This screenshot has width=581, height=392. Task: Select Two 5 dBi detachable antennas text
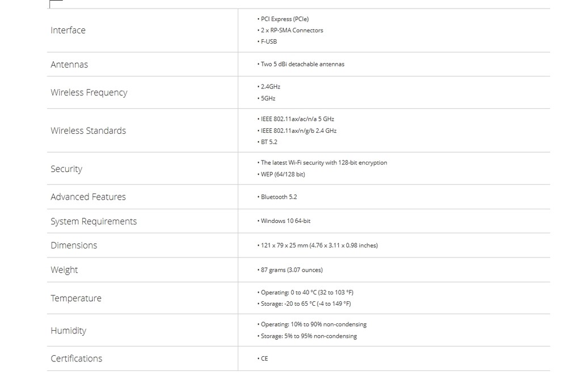coord(302,65)
